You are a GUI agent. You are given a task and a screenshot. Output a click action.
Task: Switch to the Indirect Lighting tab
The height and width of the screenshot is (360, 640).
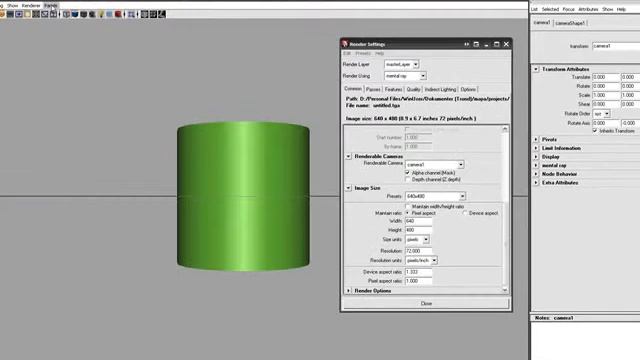tap(440, 89)
